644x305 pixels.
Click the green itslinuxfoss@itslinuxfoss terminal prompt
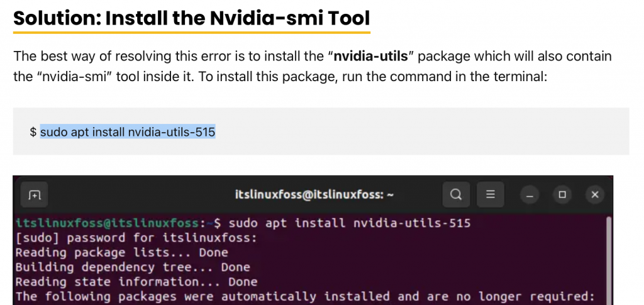coord(108,223)
